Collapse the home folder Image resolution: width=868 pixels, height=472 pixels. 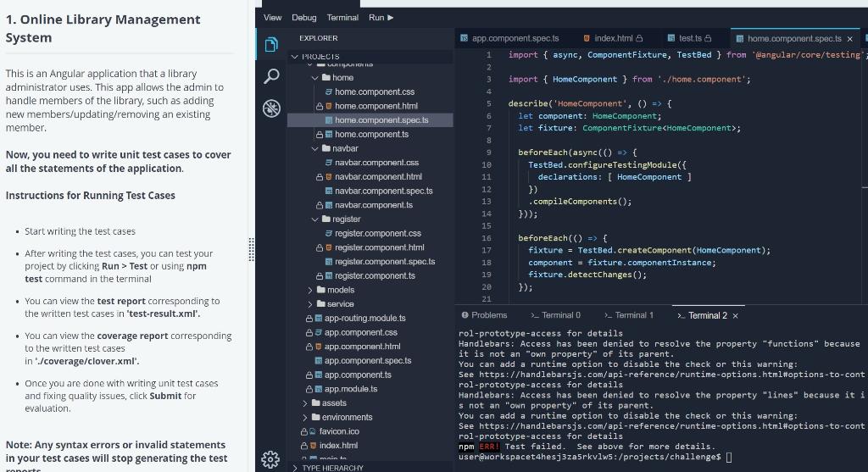314,78
